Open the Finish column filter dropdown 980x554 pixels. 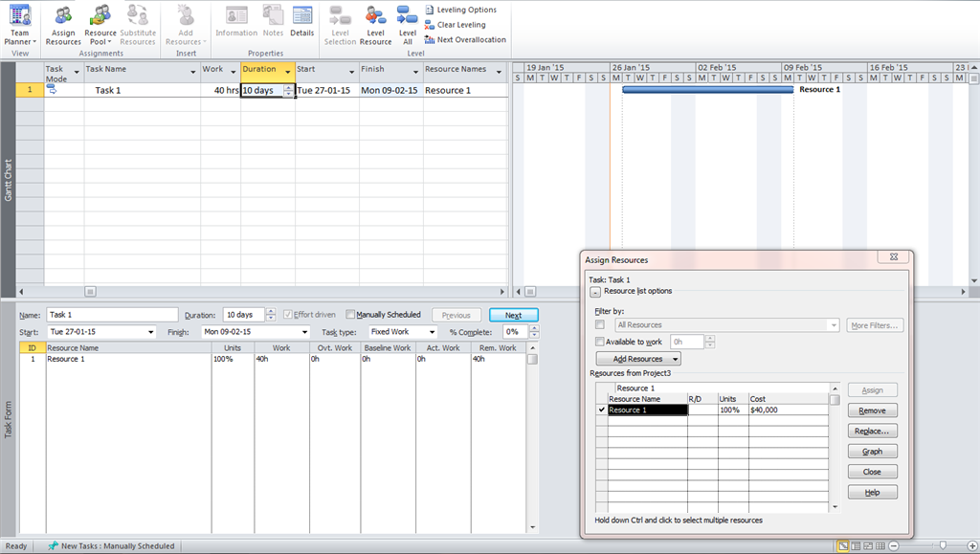415,73
